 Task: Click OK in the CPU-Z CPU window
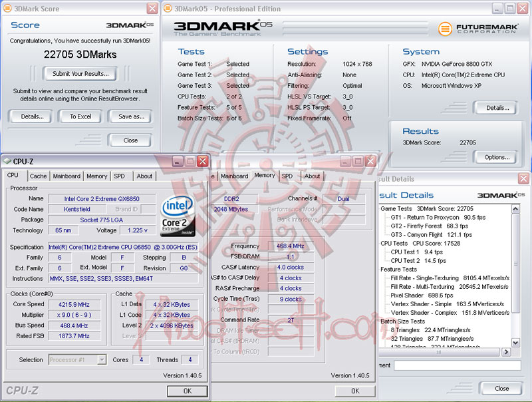pos(188,391)
